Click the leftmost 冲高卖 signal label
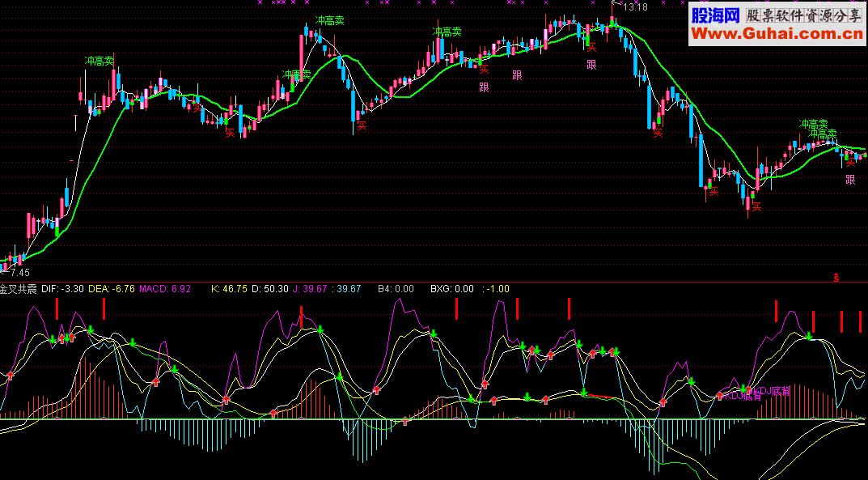This screenshot has height=480, width=868. point(99,61)
